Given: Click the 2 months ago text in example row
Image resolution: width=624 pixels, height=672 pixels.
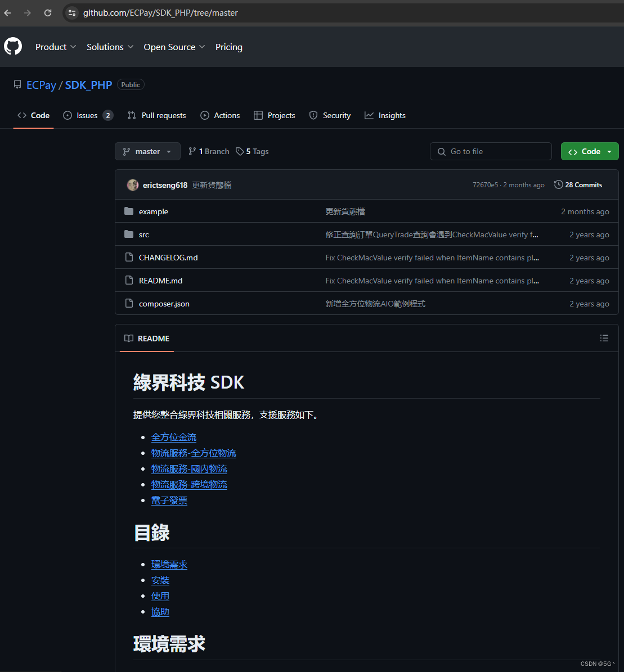Looking at the screenshot, I should [585, 211].
